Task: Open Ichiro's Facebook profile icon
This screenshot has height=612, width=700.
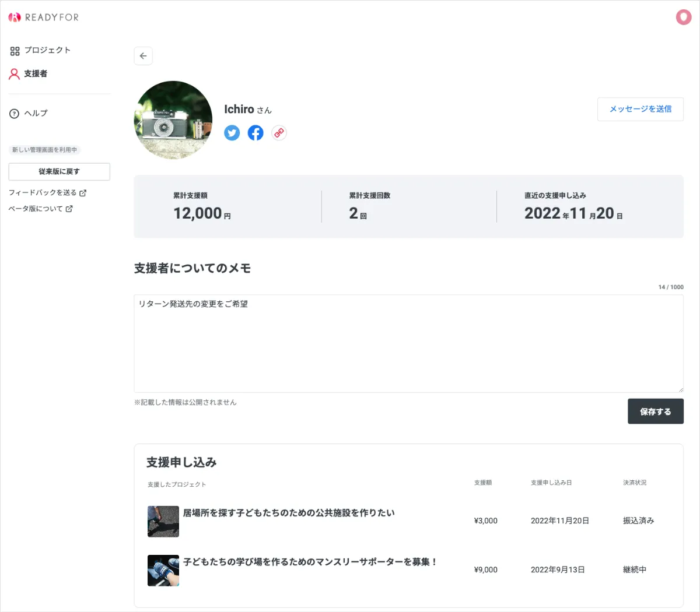Action: [x=256, y=133]
